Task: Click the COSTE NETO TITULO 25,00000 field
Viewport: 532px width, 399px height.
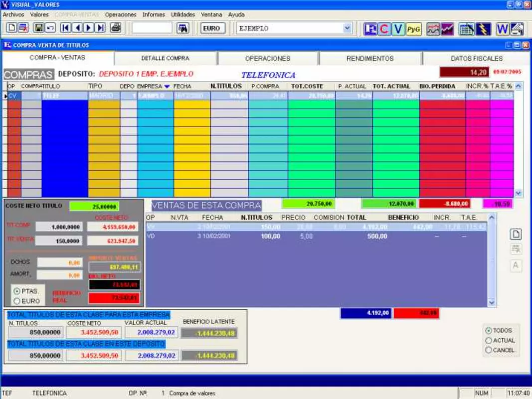Action: point(94,206)
